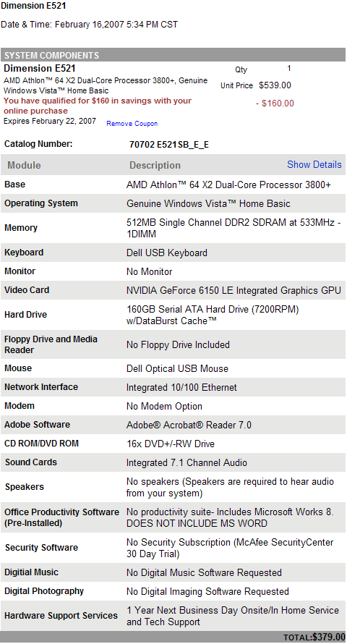Select the Memory row 512MB description
This screenshot has height=644, width=347.
point(234,228)
